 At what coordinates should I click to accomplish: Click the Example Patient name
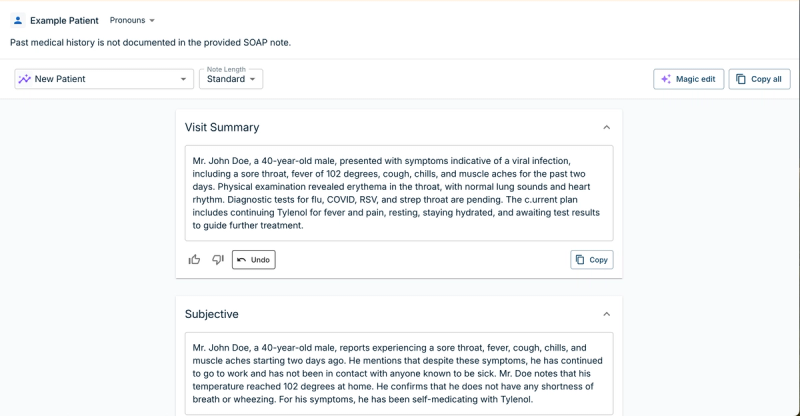pyautogui.click(x=64, y=20)
